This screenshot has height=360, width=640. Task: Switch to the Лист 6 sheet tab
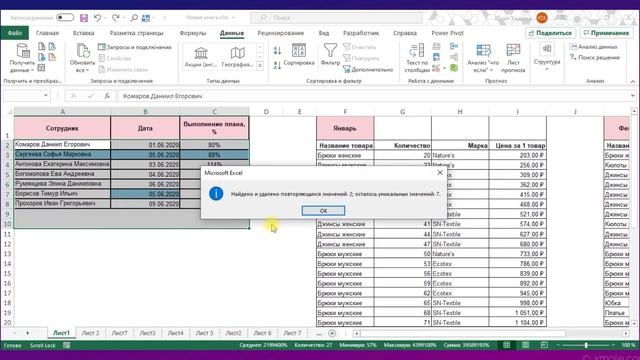(x=262, y=333)
